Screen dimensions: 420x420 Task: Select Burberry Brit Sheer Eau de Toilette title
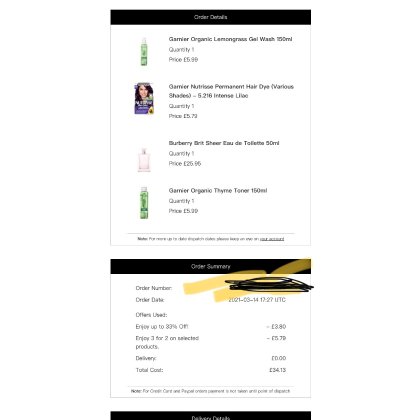(224, 143)
